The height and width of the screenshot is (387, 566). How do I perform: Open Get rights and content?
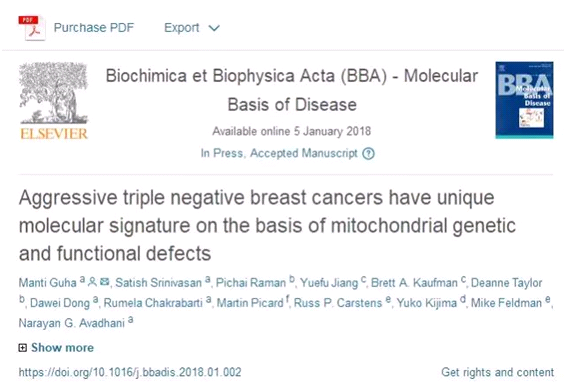497,372
